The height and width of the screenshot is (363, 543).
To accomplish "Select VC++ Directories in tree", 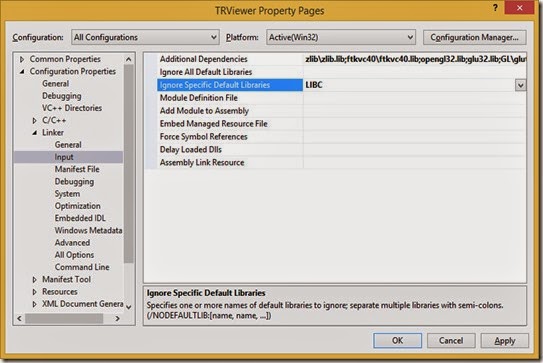I will (72, 108).
